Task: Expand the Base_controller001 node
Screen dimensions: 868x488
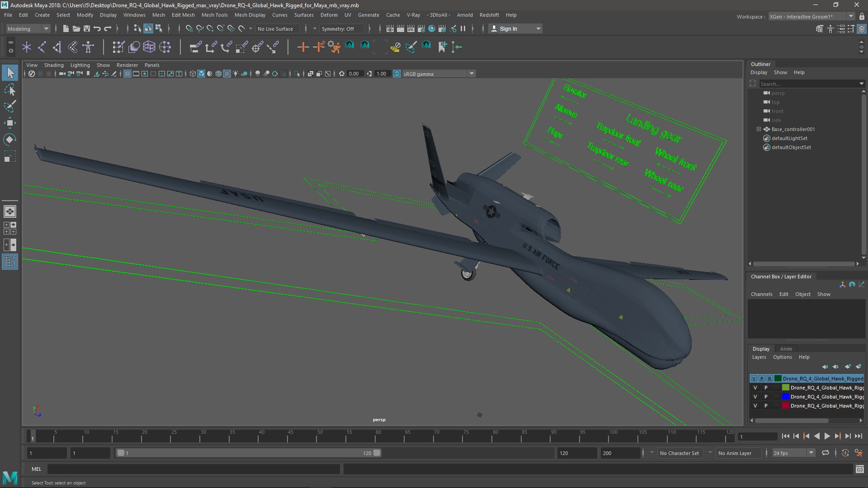Action: pos(759,129)
